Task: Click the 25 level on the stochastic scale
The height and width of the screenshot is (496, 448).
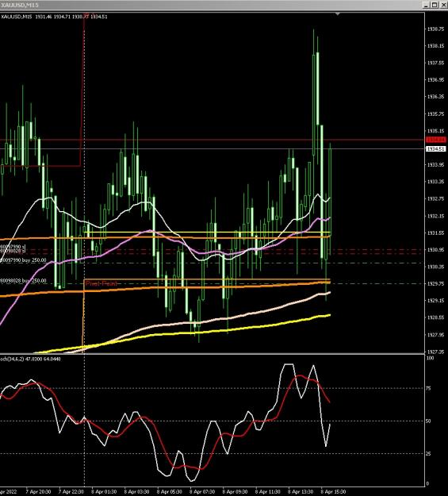Action: click(428, 454)
